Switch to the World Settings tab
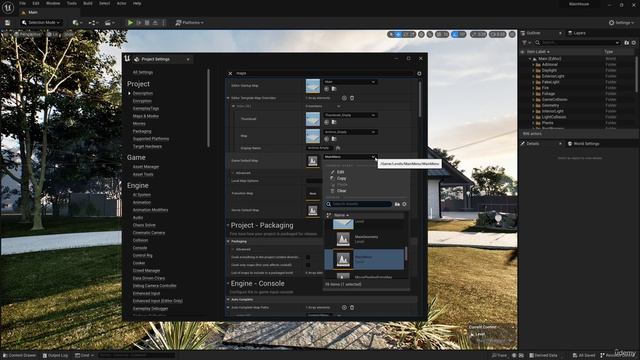 click(583, 144)
